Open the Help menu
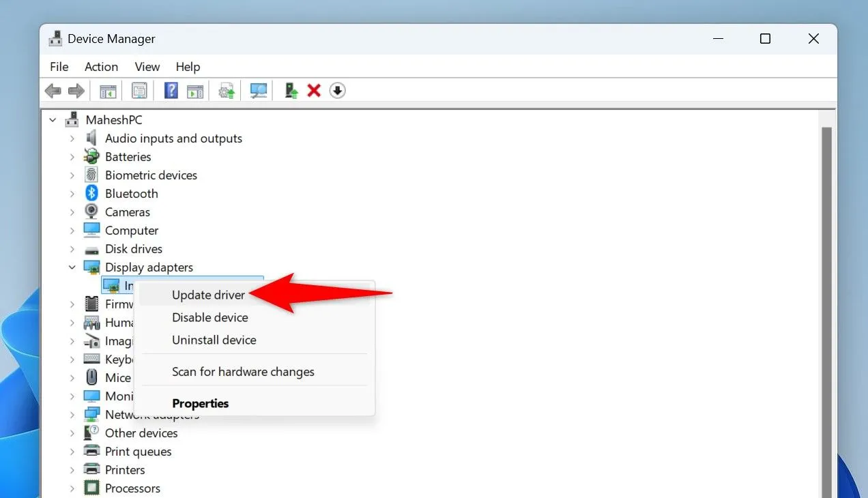This screenshot has width=868, height=498. click(188, 67)
